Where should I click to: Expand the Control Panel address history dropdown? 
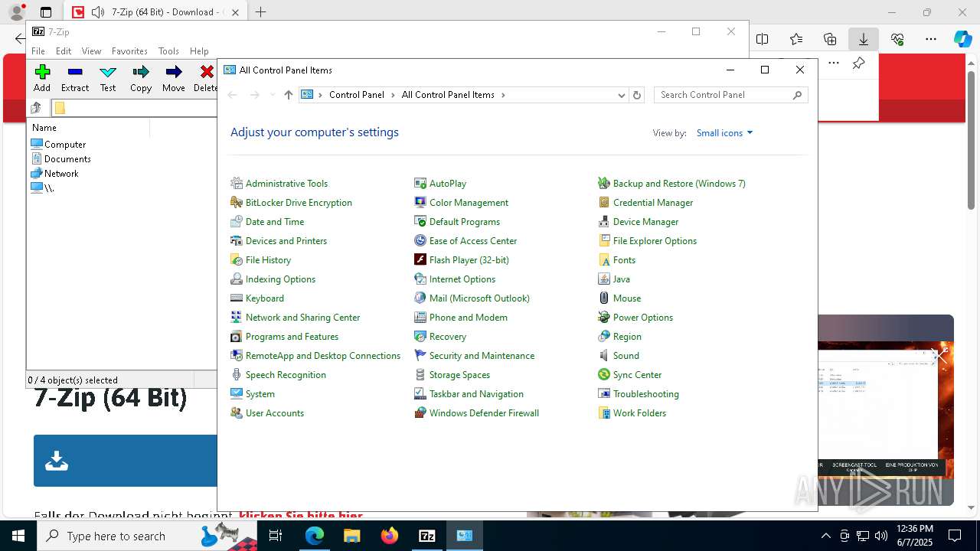coord(621,95)
